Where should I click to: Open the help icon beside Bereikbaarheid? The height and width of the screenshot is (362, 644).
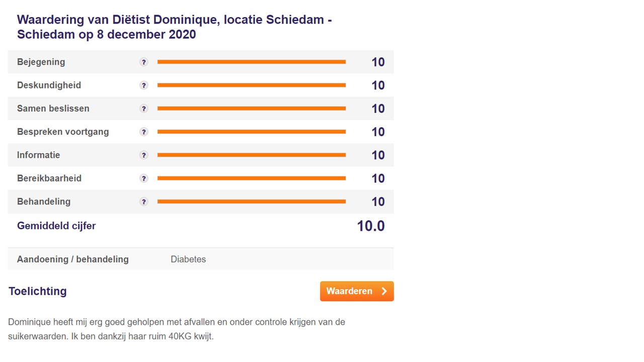144,178
